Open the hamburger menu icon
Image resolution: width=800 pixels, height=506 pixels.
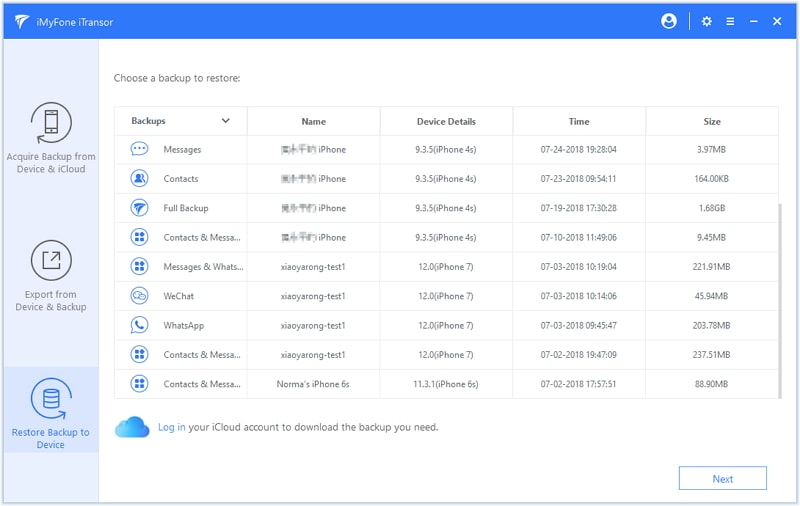(730, 21)
